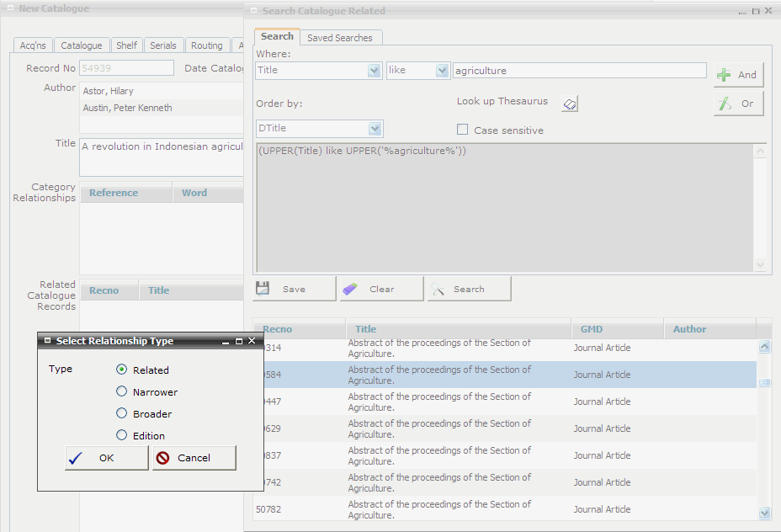Clear the search criteria with eraser
Screen dimensions: 781x532
pos(380,289)
